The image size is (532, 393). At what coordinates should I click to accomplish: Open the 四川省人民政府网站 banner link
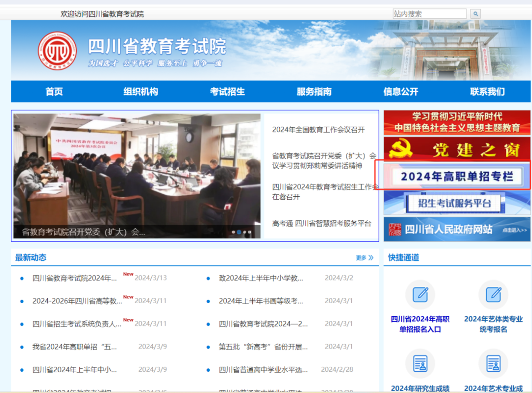pos(457,229)
